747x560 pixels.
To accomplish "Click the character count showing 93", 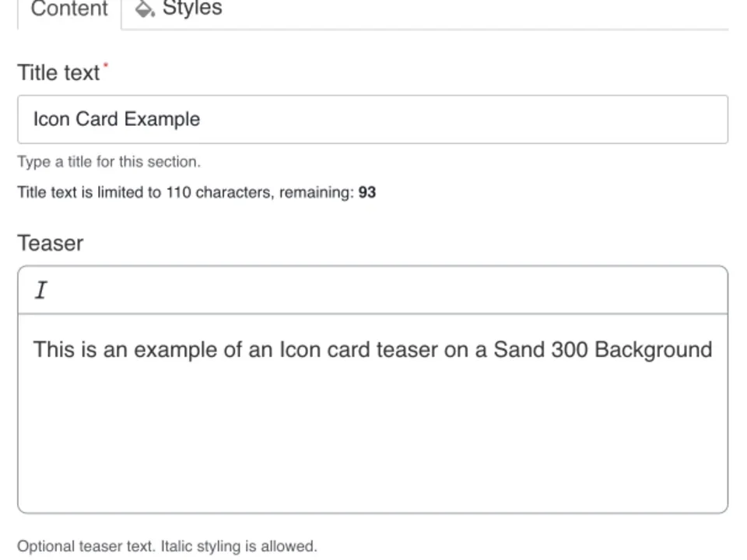I will [x=369, y=192].
